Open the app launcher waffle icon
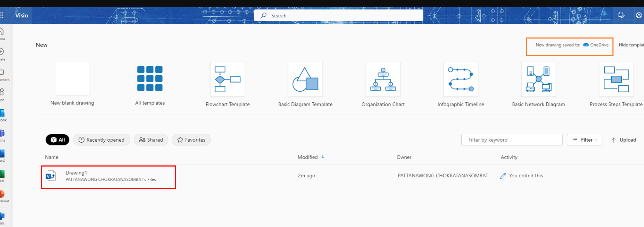The image size is (644, 227). pyautogui.click(x=1, y=15)
